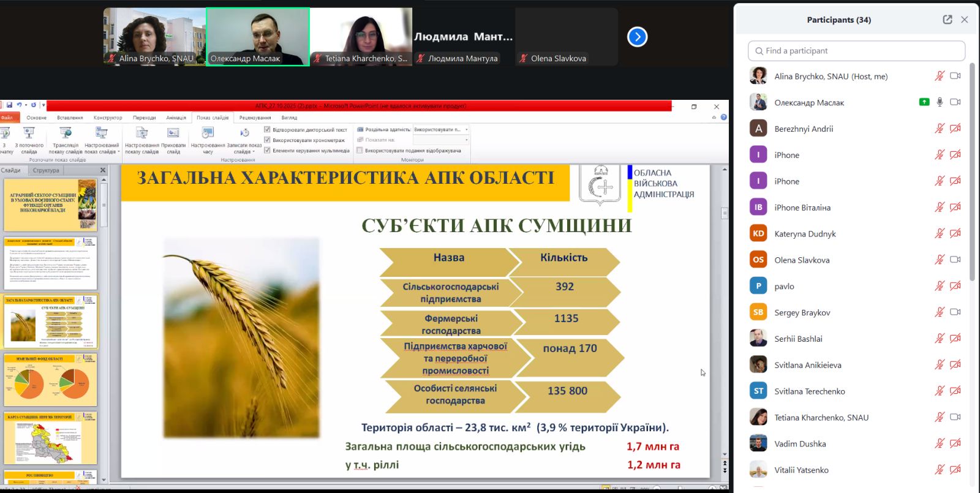The height and width of the screenshot is (493, 980).
Task: Pop out the Participants panel
Action: click(947, 20)
